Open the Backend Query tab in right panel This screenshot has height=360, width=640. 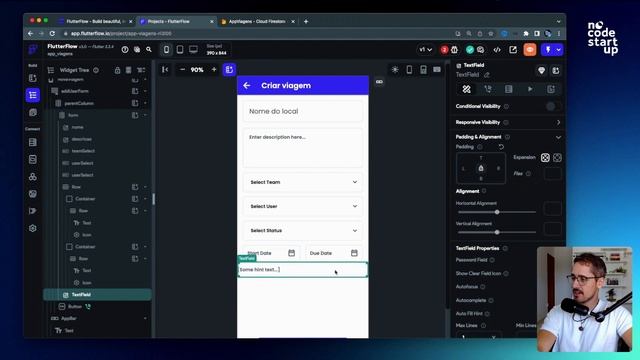509,89
